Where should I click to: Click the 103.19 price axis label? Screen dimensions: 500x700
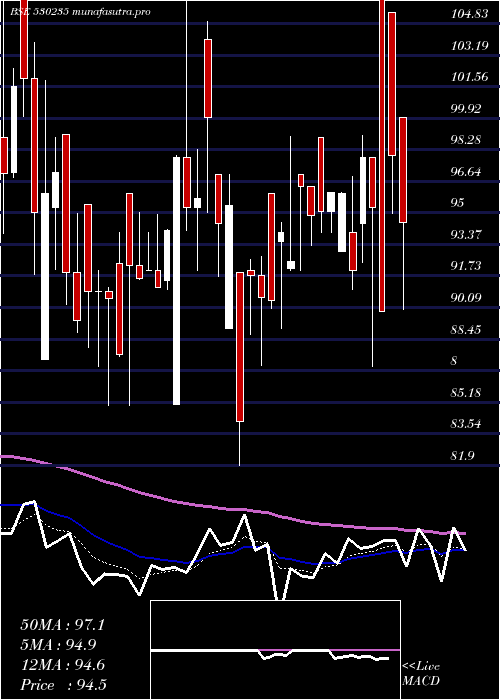pos(470,46)
